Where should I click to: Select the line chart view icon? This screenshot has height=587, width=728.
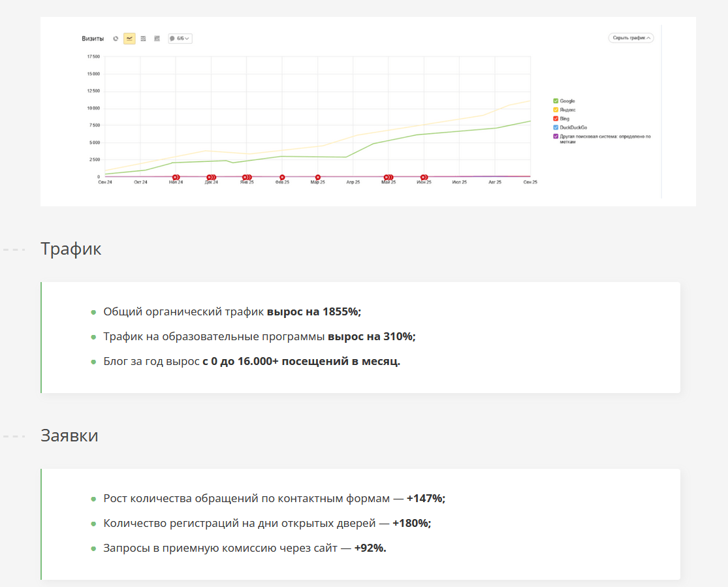point(129,39)
